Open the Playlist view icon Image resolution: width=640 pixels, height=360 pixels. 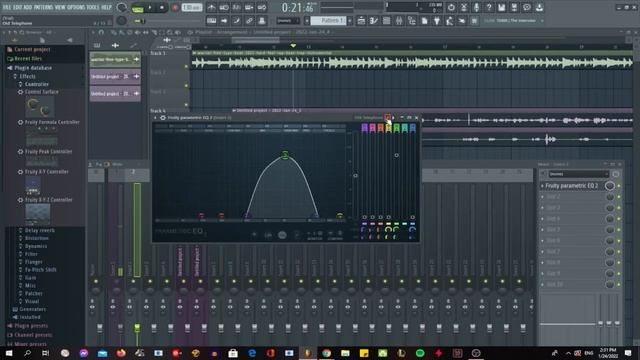coord(361,20)
